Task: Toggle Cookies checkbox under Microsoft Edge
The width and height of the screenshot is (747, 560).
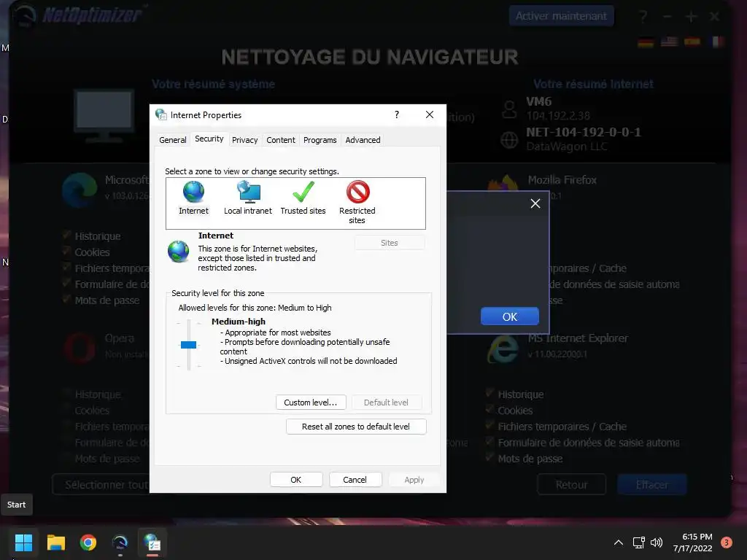Action: coord(67,252)
